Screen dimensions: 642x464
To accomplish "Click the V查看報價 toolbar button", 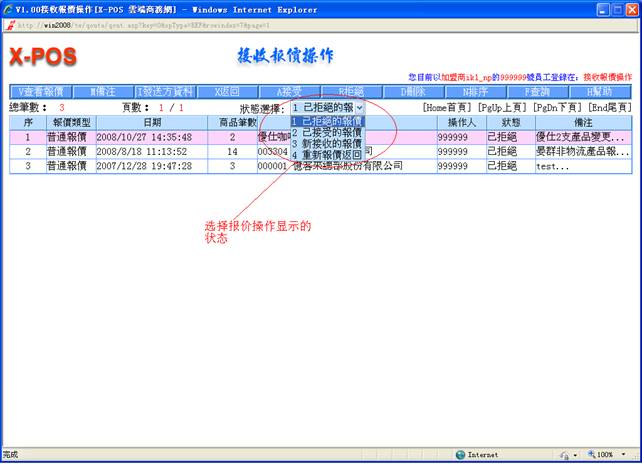I will pos(41,90).
